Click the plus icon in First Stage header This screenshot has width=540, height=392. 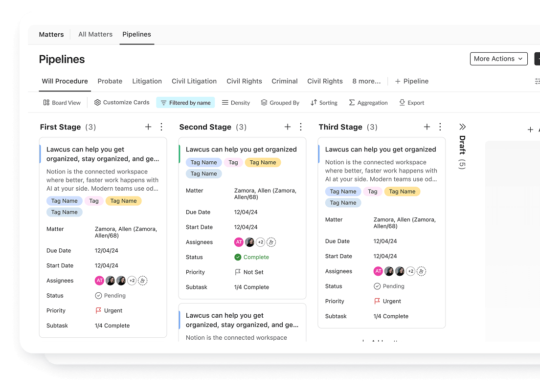point(148,127)
